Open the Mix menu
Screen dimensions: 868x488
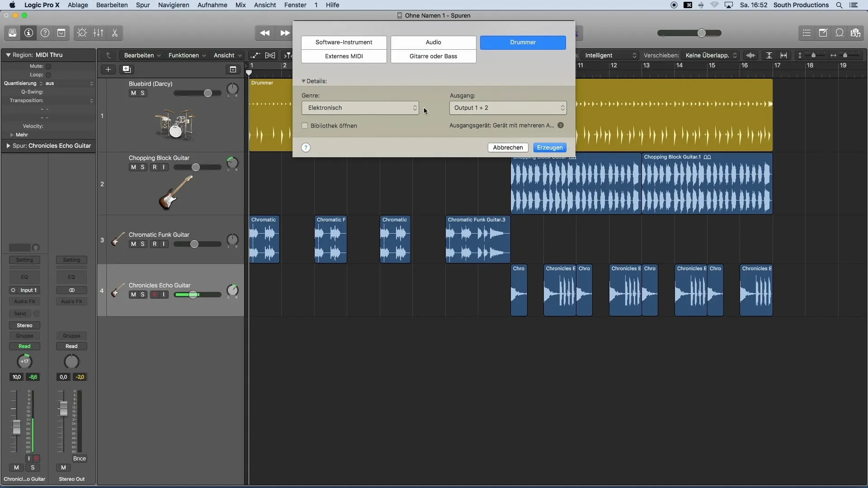[x=241, y=5]
